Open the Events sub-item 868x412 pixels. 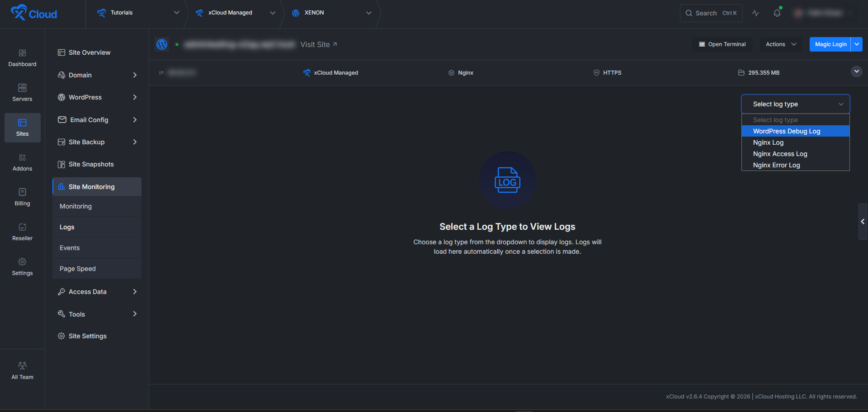[x=97, y=248]
